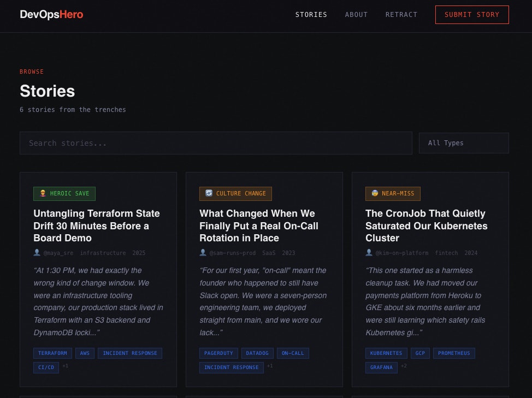Click the avatar icon beside @sam-runs-prod
Image resolution: width=532 pixels, height=398 pixels.
point(203,252)
